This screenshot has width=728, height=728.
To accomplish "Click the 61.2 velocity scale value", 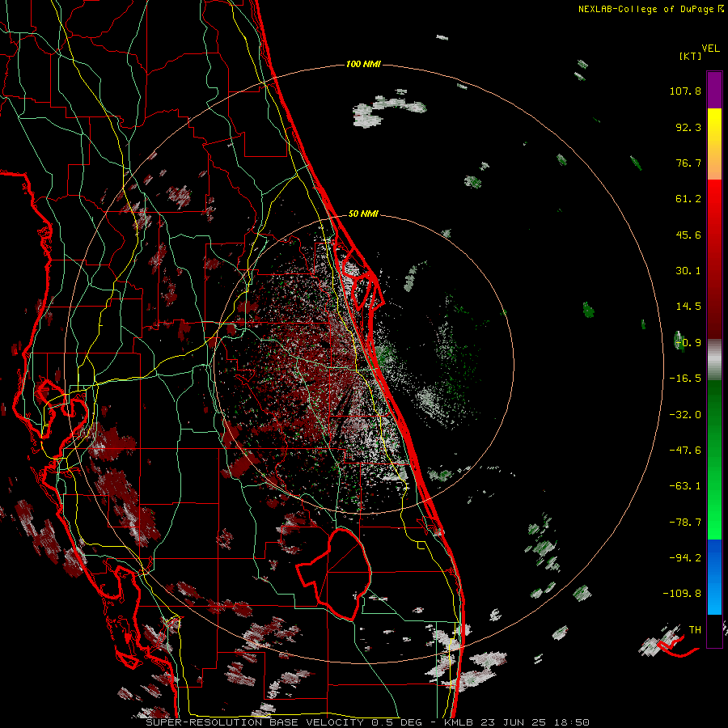I will click(688, 199).
